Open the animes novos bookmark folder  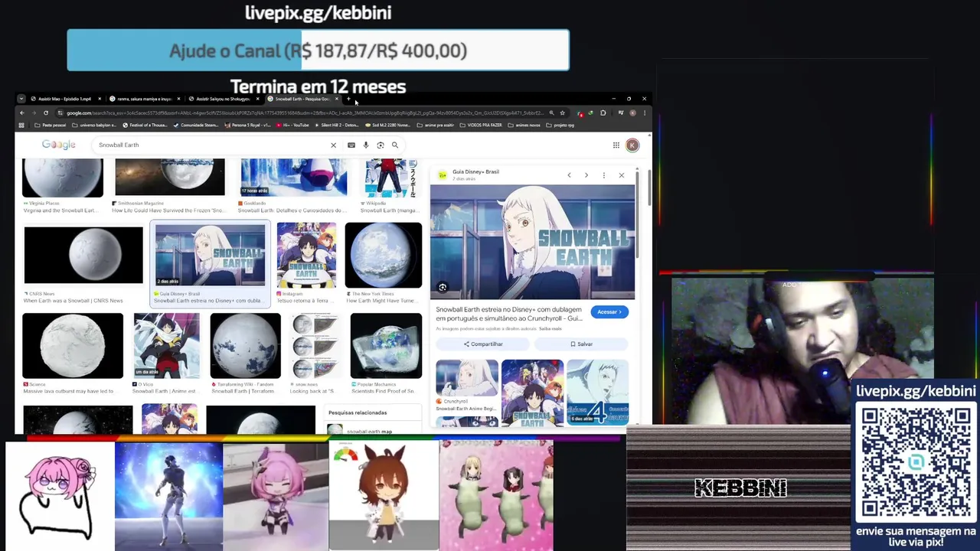pyautogui.click(x=524, y=125)
